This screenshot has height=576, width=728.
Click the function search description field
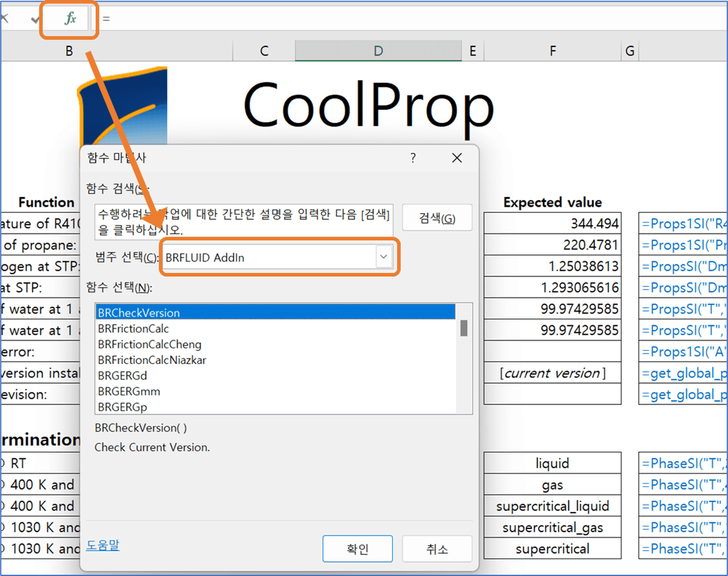(x=244, y=221)
